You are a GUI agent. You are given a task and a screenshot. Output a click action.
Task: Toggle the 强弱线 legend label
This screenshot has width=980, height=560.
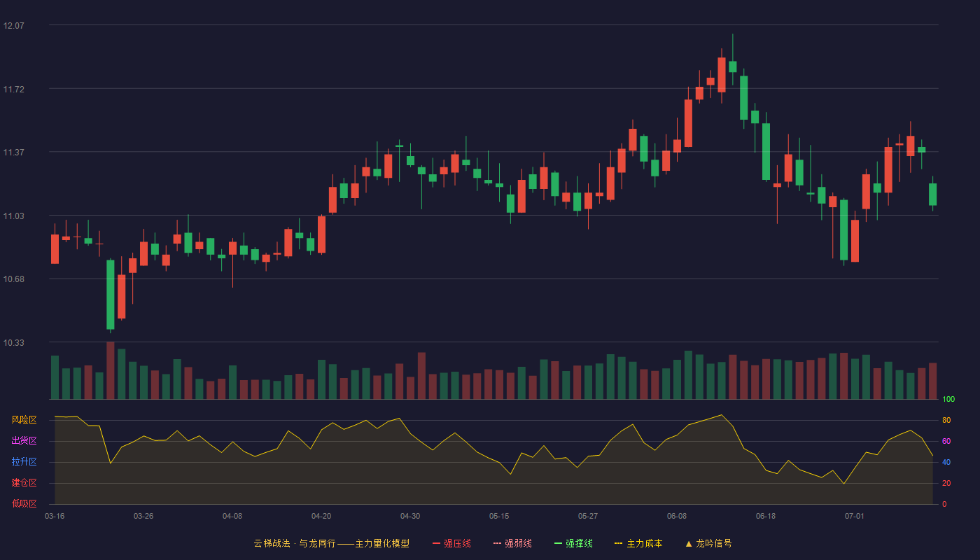(x=518, y=543)
